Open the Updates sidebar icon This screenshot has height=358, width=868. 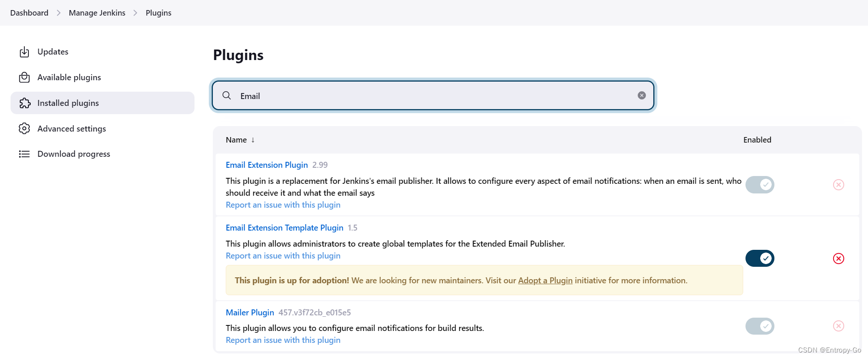24,52
